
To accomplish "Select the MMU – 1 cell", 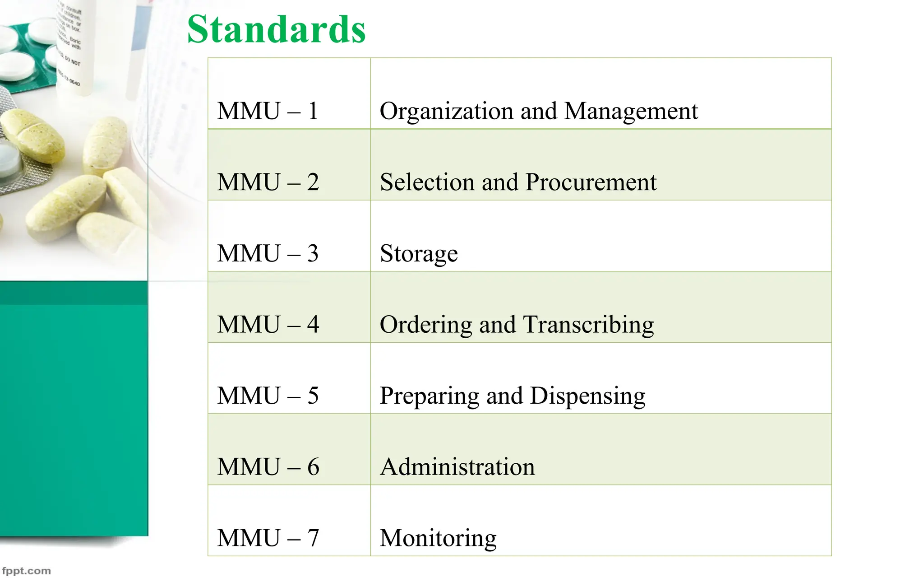I will coord(289,93).
